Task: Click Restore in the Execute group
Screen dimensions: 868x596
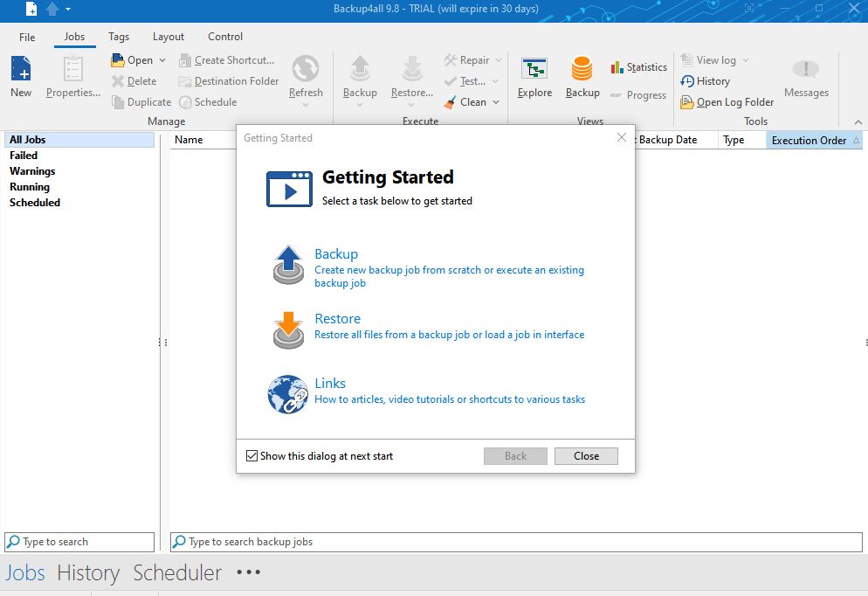Action: [x=412, y=77]
